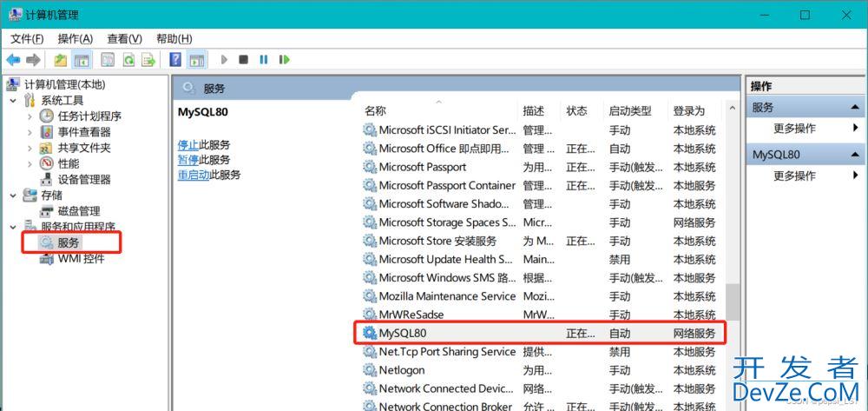Select Network Connected Devic... service name
The height and width of the screenshot is (411, 868).
pos(447,388)
